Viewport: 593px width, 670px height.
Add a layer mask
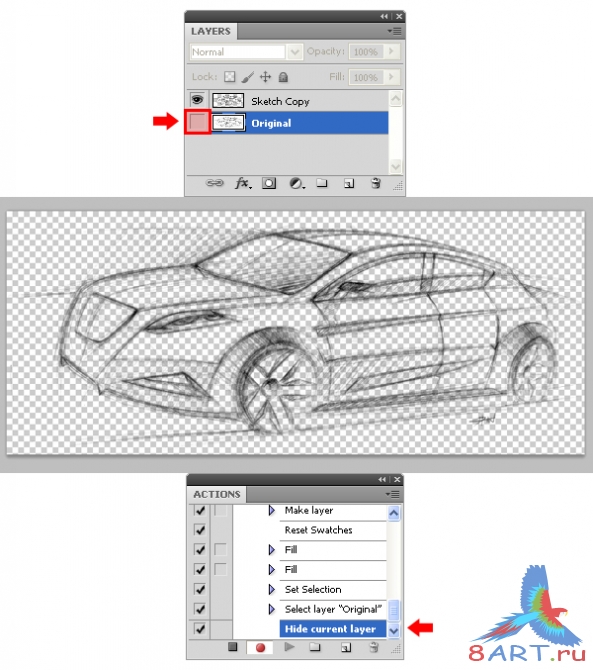tap(269, 183)
